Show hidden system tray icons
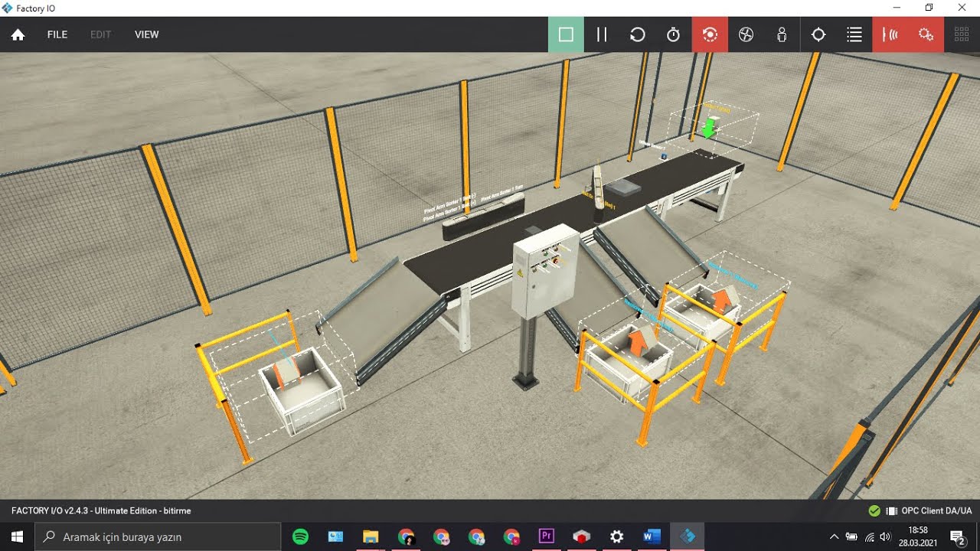This screenshot has height=551, width=980. click(835, 536)
